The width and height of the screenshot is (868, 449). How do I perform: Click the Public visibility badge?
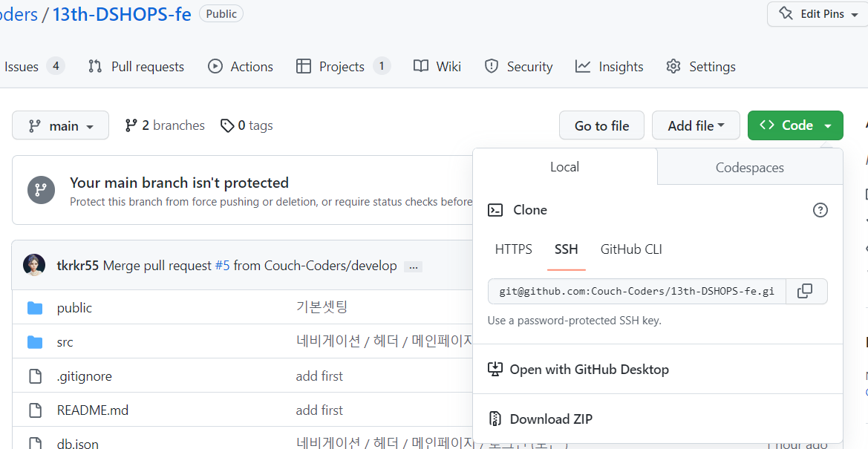tap(221, 14)
